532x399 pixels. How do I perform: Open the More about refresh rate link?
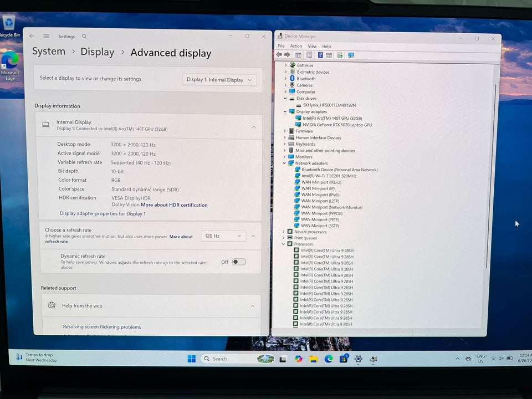[119, 239]
